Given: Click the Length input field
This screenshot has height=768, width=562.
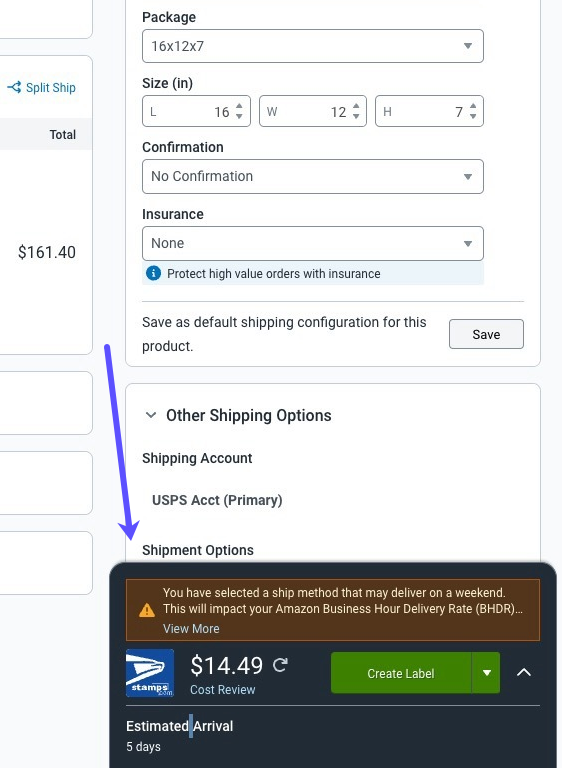Looking at the screenshot, I should (196, 111).
